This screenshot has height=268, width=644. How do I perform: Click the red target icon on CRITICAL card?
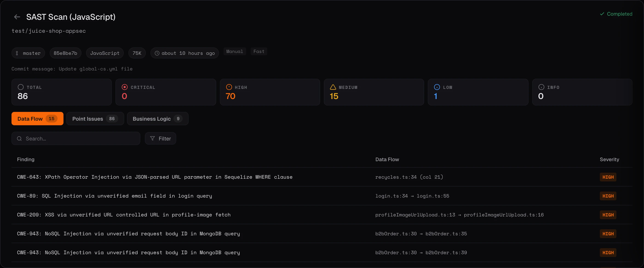[124, 87]
